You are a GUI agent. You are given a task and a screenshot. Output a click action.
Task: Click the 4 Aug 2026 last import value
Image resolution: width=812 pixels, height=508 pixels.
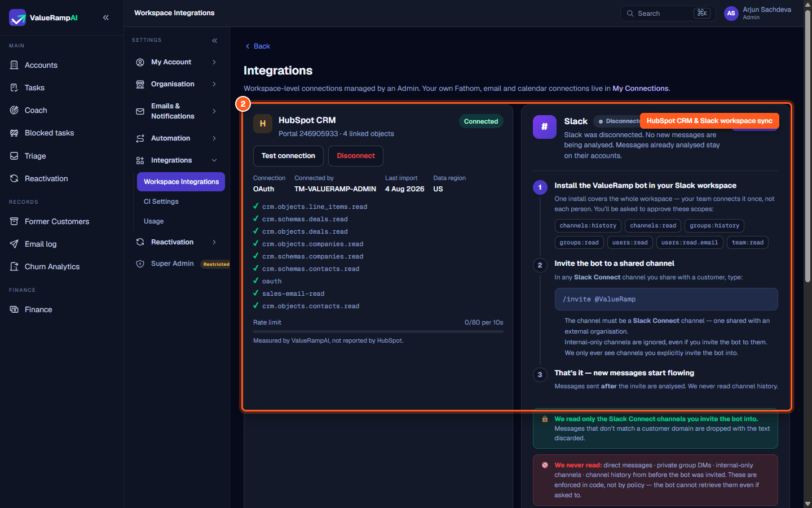coord(404,189)
